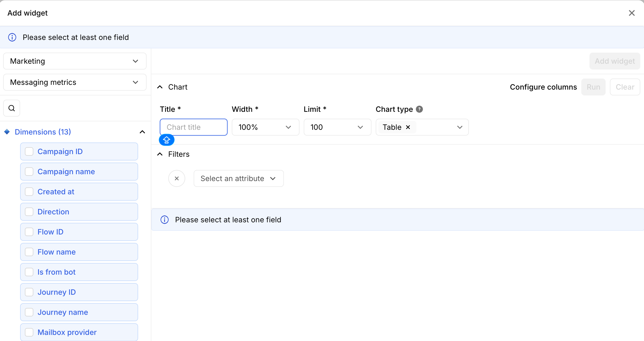Click the blue upload arrow badge
The width and height of the screenshot is (644, 341).
[166, 140]
